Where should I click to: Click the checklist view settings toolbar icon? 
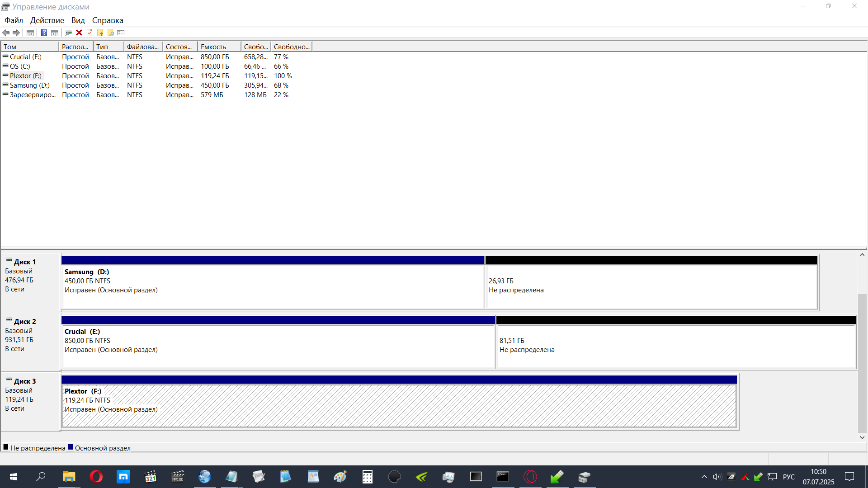pos(121,33)
